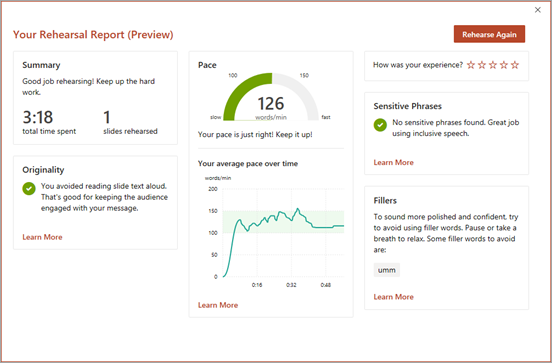
Task: Click the Originality green checkmark icon
Action: click(x=29, y=188)
